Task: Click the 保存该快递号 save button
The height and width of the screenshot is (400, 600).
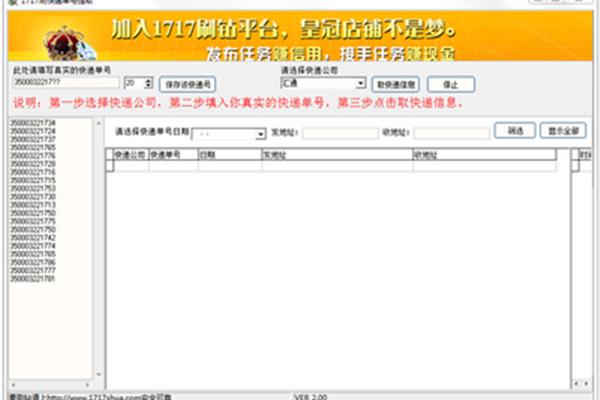Action: (x=188, y=85)
